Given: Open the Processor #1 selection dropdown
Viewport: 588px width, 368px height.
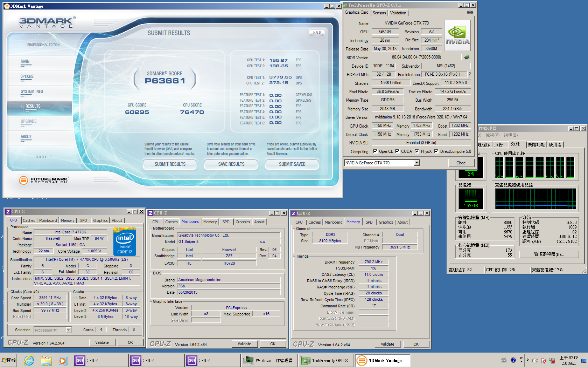Looking at the screenshot, I should pos(68,330).
